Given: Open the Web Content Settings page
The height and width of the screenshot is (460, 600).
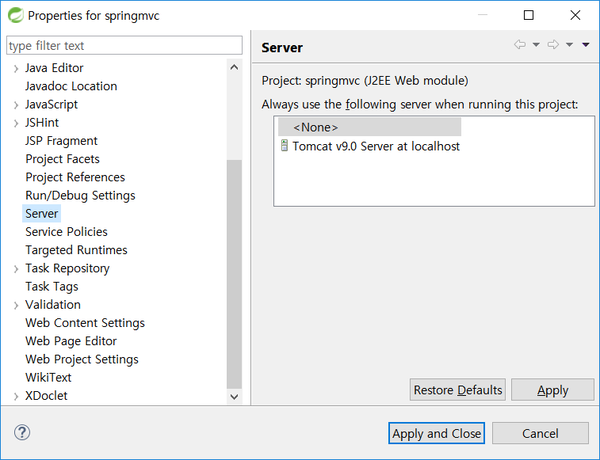Looking at the screenshot, I should coord(85,323).
